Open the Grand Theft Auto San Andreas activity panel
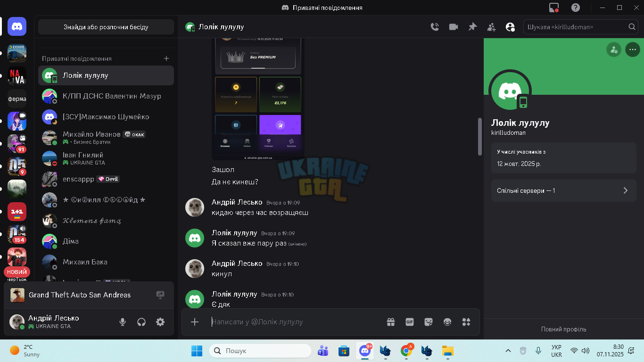Image resolution: width=644 pixels, height=362 pixels. [x=89, y=295]
